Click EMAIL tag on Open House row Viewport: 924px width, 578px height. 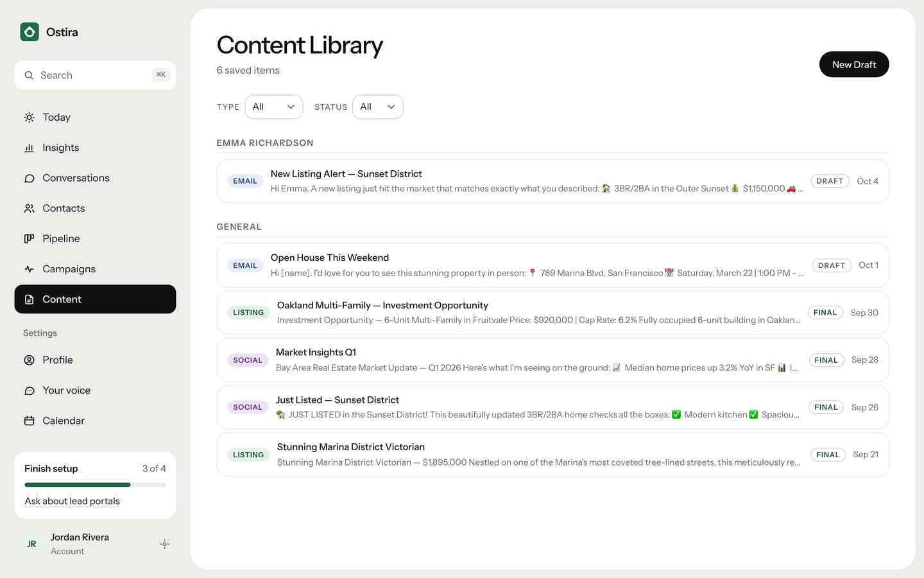pyautogui.click(x=245, y=265)
